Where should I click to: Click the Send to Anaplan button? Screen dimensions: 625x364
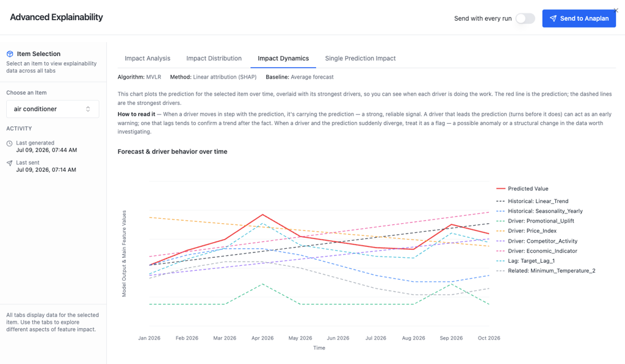click(579, 18)
